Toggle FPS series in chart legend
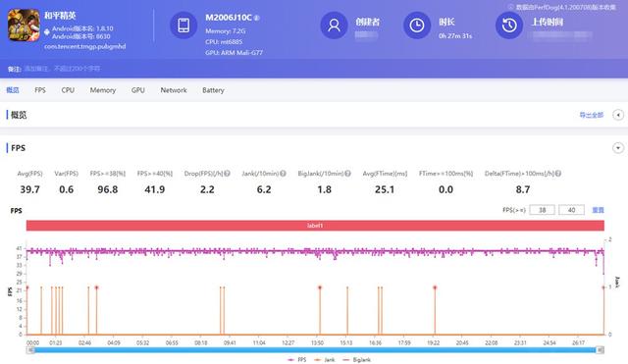The width and height of the screenshot is (628, 364). click(296, 360)
